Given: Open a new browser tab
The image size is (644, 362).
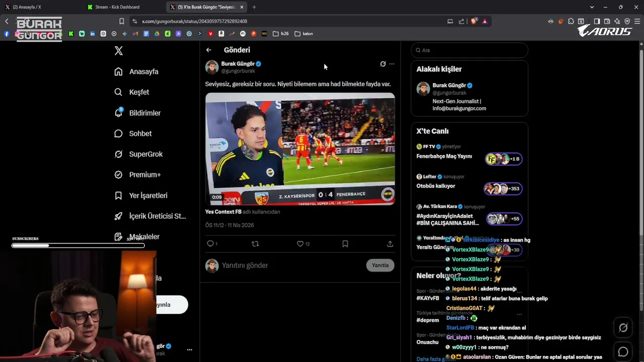Looking at the screenshot, I should coord(254,7).
